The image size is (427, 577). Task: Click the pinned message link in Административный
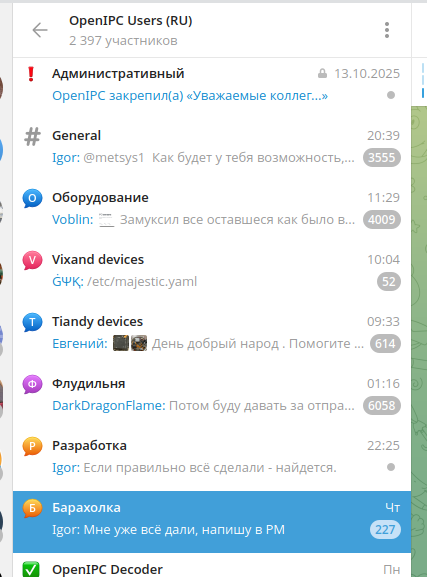(190, 96)
